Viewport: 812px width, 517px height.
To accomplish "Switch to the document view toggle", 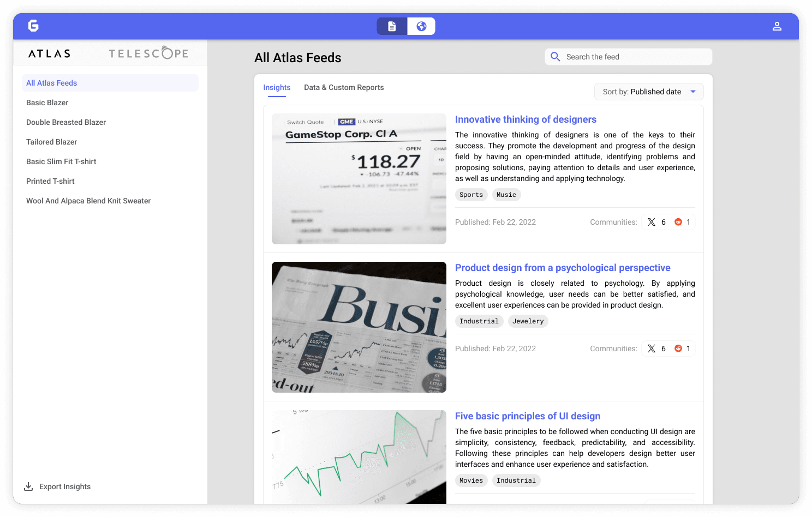I will point(392,26).
